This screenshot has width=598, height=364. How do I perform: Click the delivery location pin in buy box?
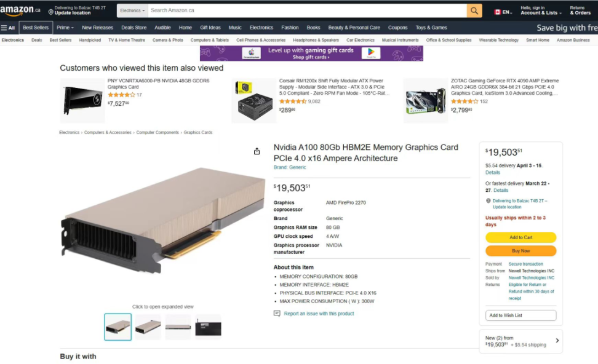pos(488,201)
